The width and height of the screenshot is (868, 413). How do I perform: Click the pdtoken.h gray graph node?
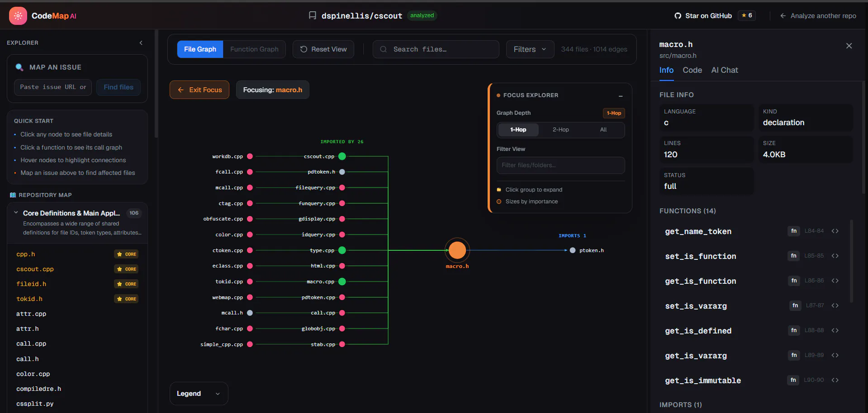342,172
